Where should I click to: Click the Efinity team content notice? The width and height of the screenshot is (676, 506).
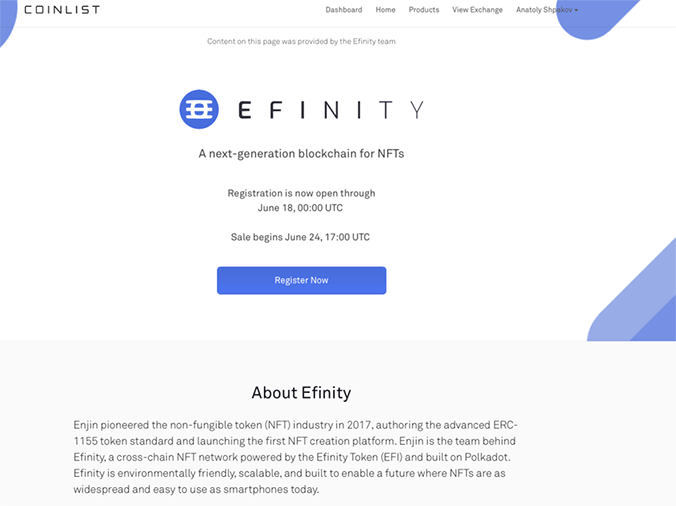(301, 41)
